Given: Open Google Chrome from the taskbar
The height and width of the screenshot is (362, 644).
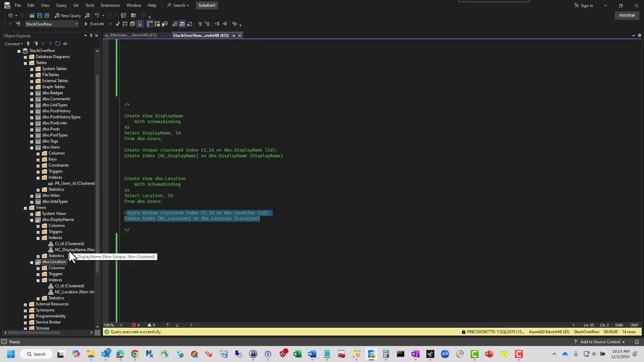Looking at the screenshot, I should (135, 354).
